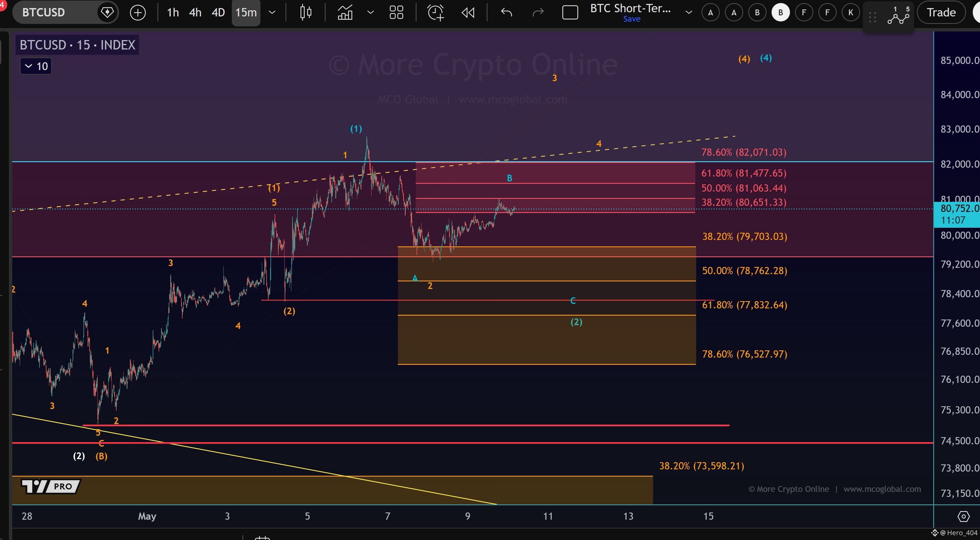Image resolution: width=980 pixels, height=540 pixels.
Task: Open the Trade panel button
Action: pos(941,13)
